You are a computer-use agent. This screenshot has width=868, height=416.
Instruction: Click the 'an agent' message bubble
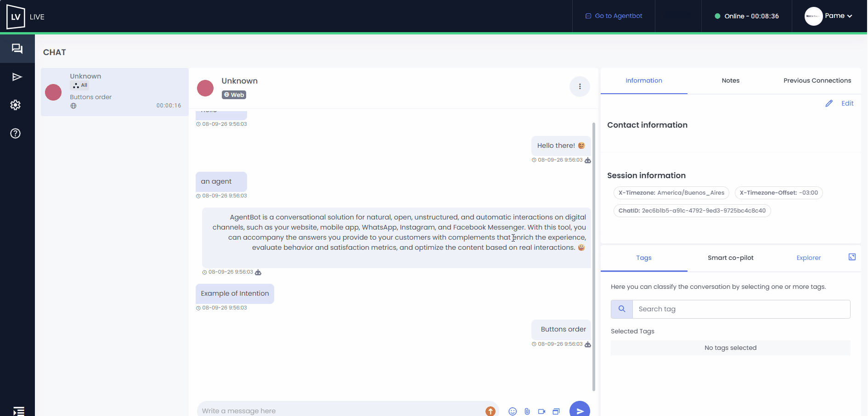tap(221, 182)
